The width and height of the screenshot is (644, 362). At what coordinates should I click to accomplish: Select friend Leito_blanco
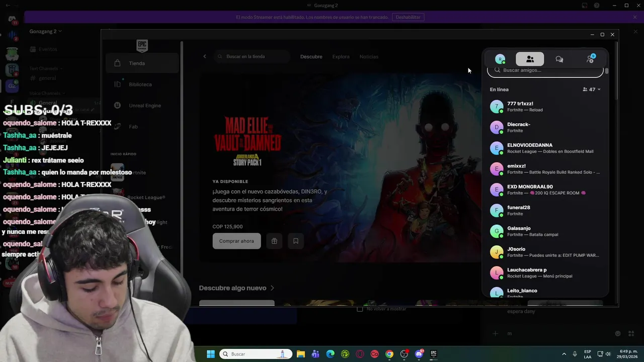pyautogui.click(x=545, y=292)
